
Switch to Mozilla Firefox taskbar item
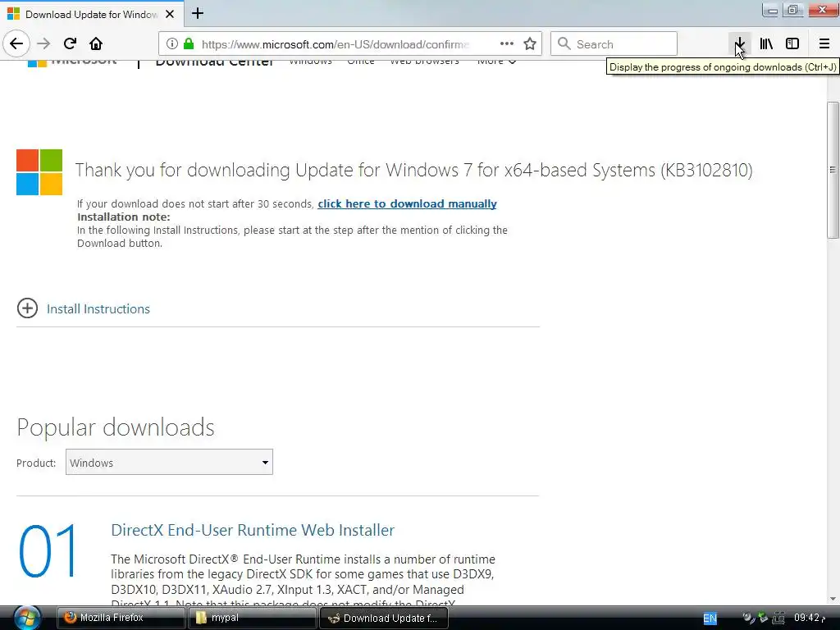(x=121, y=618)
